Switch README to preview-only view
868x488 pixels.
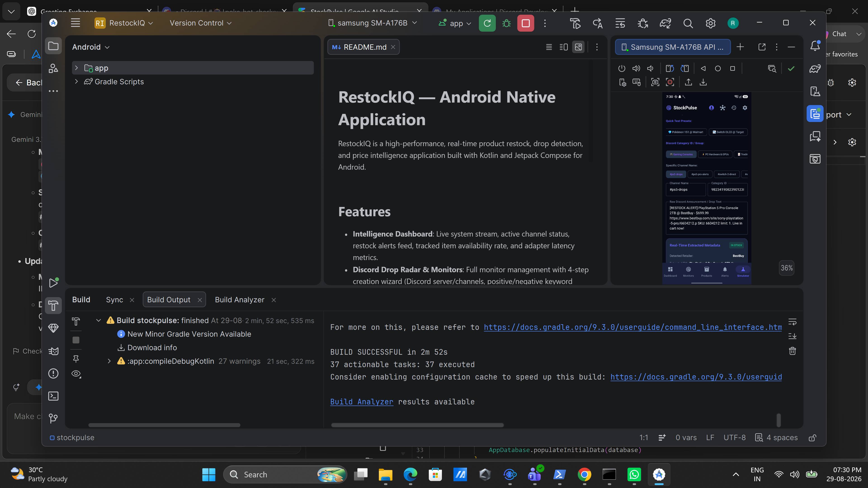click(x=579, y=47)
